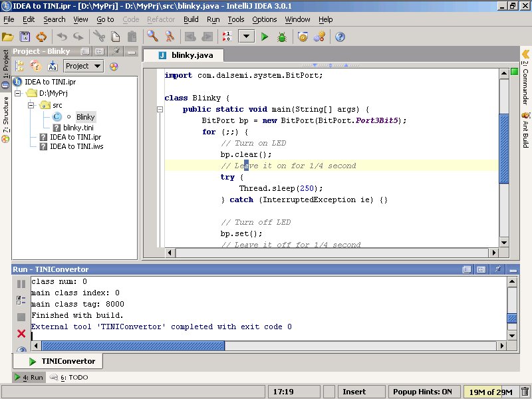
Task: Click the Replace toolbar icon
Action: [170, 37]
